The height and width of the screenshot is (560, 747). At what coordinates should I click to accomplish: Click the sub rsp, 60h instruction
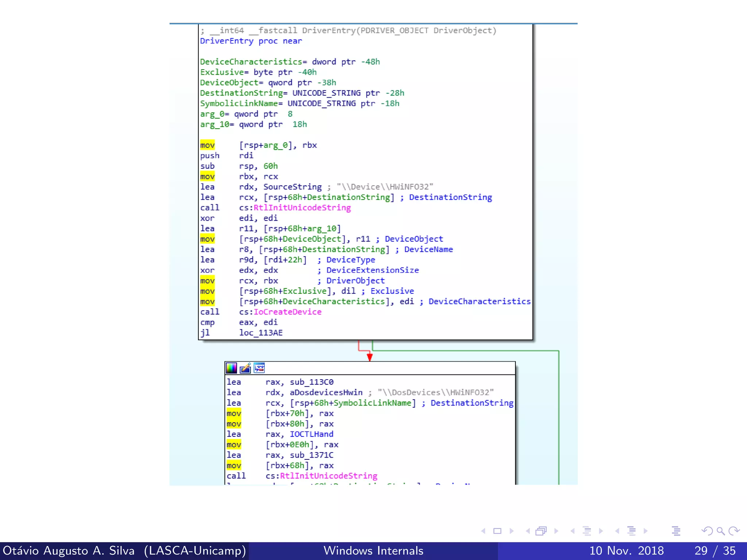point(239,166)
